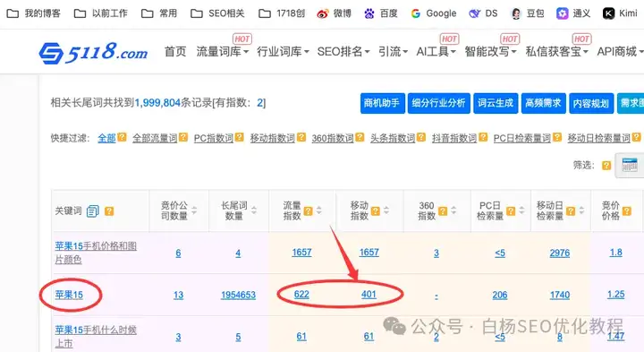Click the help icon beside 关键词 header

109,211
